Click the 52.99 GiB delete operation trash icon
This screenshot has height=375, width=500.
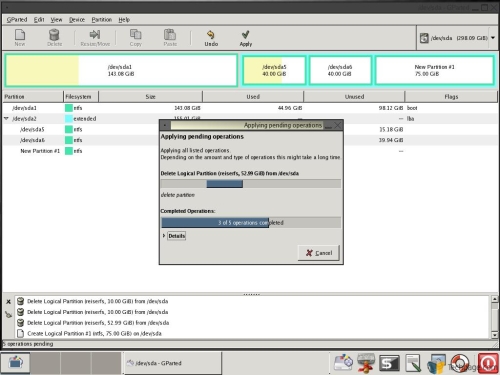point(20,323)
